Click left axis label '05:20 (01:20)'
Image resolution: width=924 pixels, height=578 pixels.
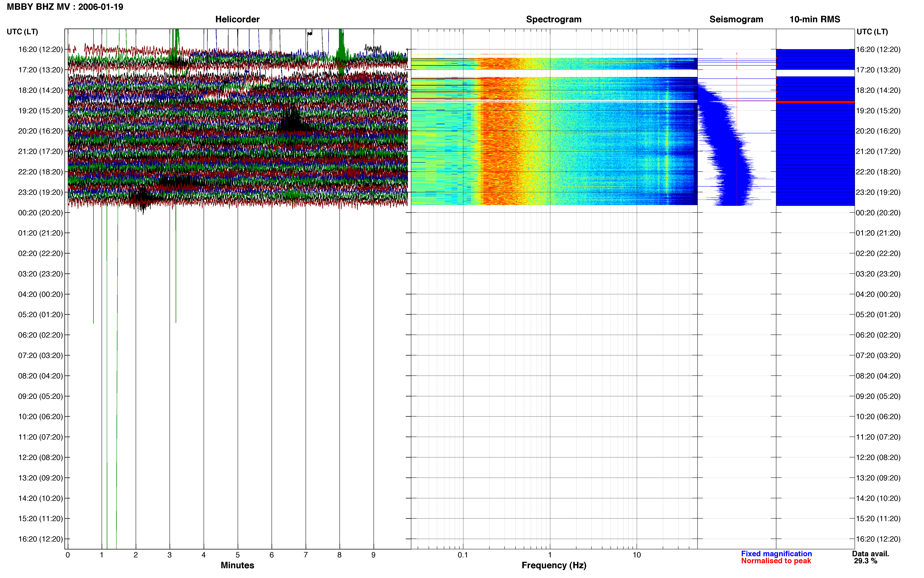41,314
